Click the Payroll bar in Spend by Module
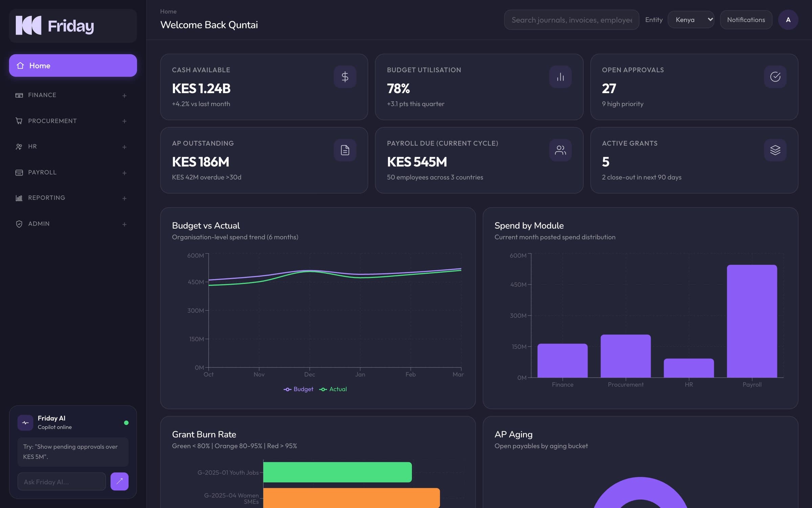 [752, 321]
